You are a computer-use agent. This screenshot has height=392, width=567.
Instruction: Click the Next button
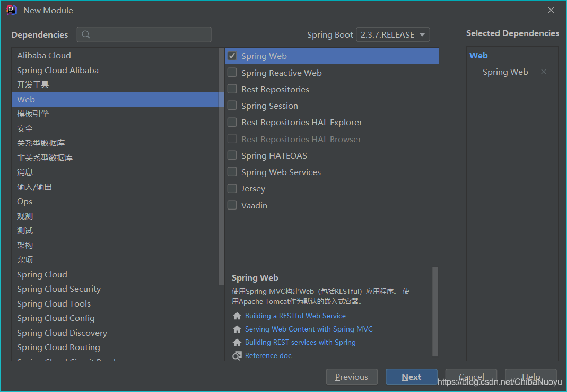click(x=412, y=377)
